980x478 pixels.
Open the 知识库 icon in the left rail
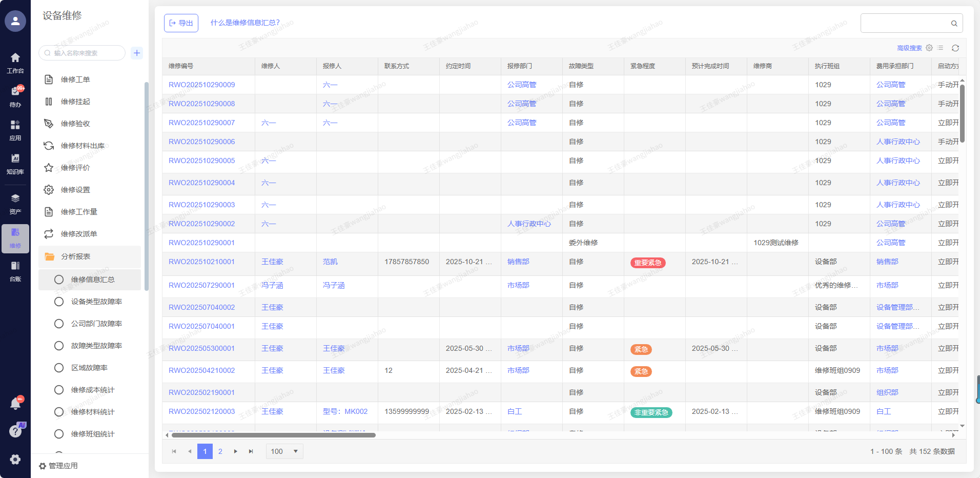15,163
